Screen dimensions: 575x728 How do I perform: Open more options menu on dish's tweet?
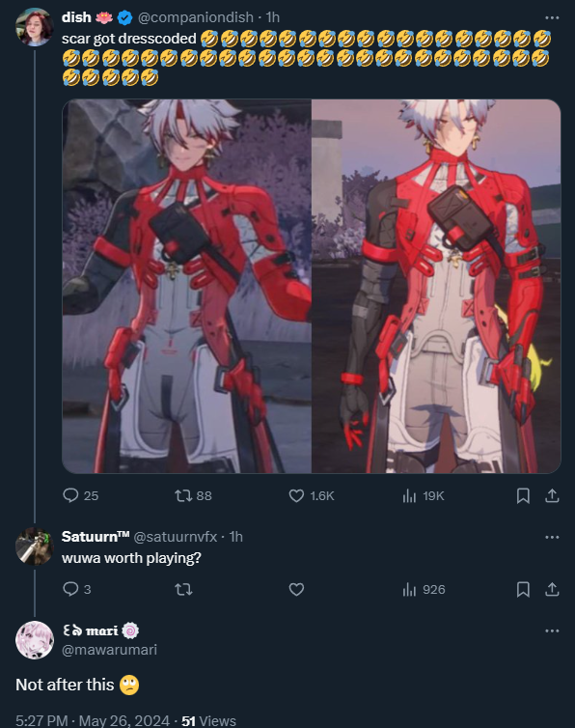[552, 17]
